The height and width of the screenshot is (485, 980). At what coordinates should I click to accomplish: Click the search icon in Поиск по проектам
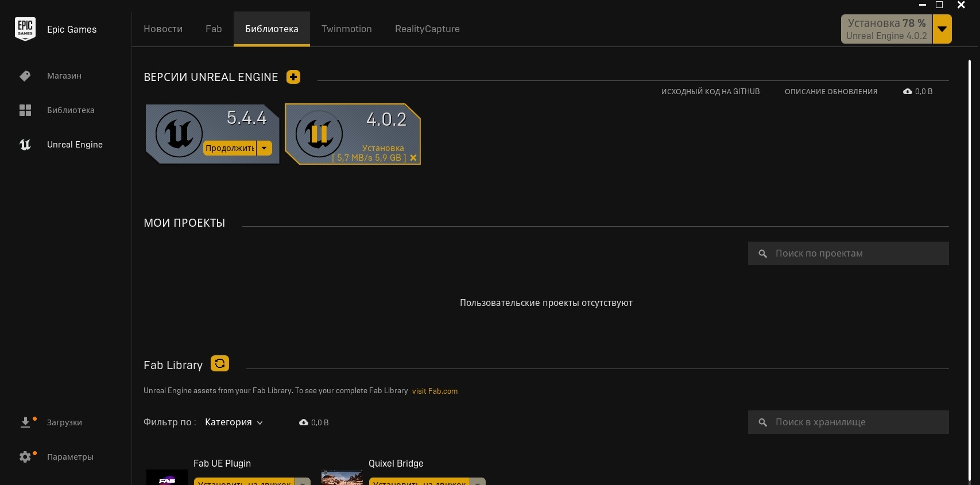click(x=763, y=254)
